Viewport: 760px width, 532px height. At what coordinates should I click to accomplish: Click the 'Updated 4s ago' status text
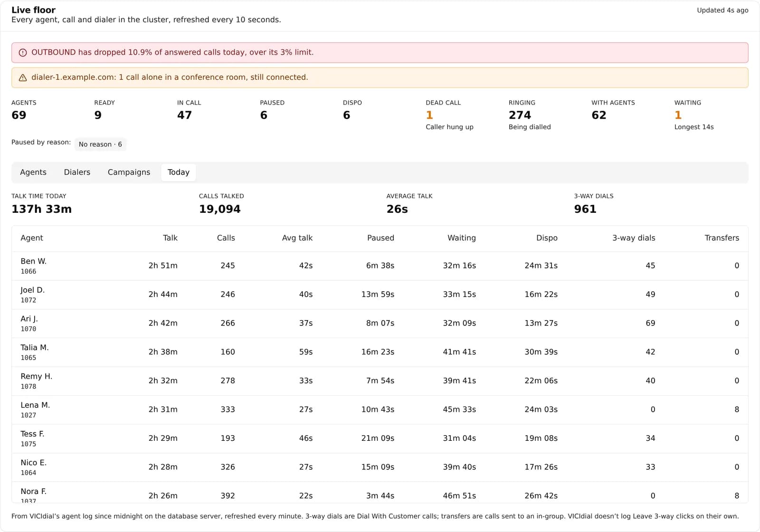(722, 10)
